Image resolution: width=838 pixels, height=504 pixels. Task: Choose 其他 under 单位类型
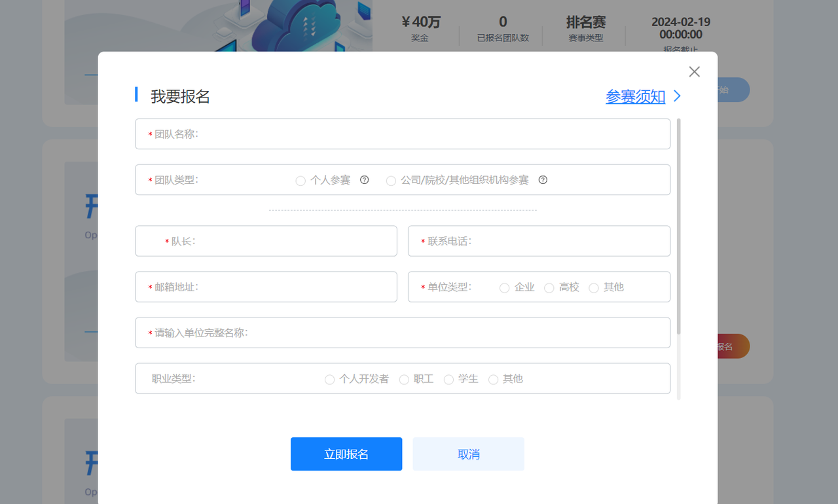(x=594, y=288)
